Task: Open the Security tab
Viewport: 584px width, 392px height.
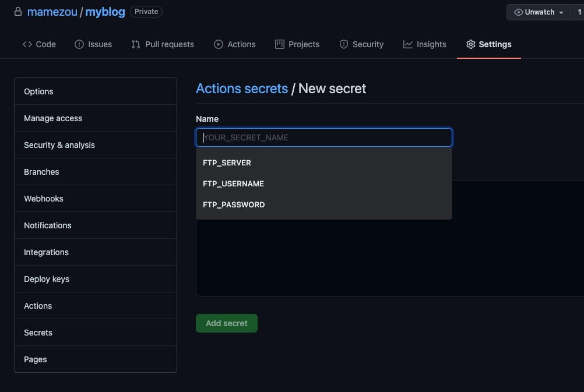Action: click(361, 44)
